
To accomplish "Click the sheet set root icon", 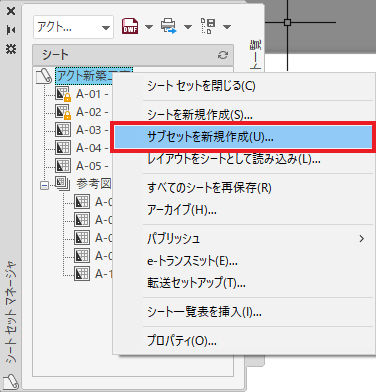I will [x=44, y=76].
